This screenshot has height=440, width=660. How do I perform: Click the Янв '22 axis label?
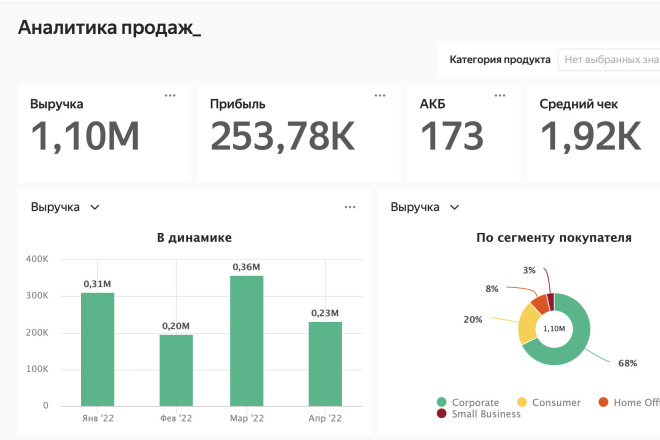click(x=98, y=418)
